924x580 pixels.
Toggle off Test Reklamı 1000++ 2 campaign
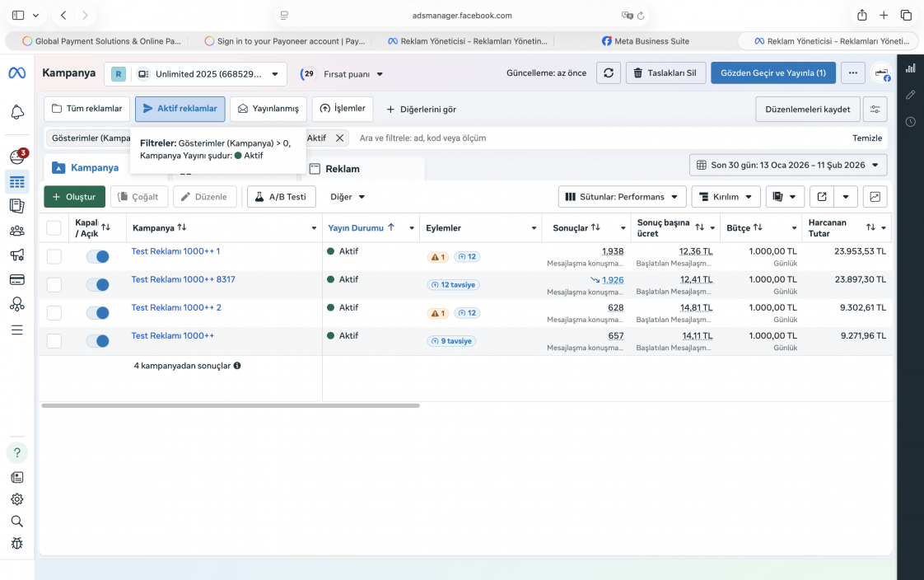(97, 313)
